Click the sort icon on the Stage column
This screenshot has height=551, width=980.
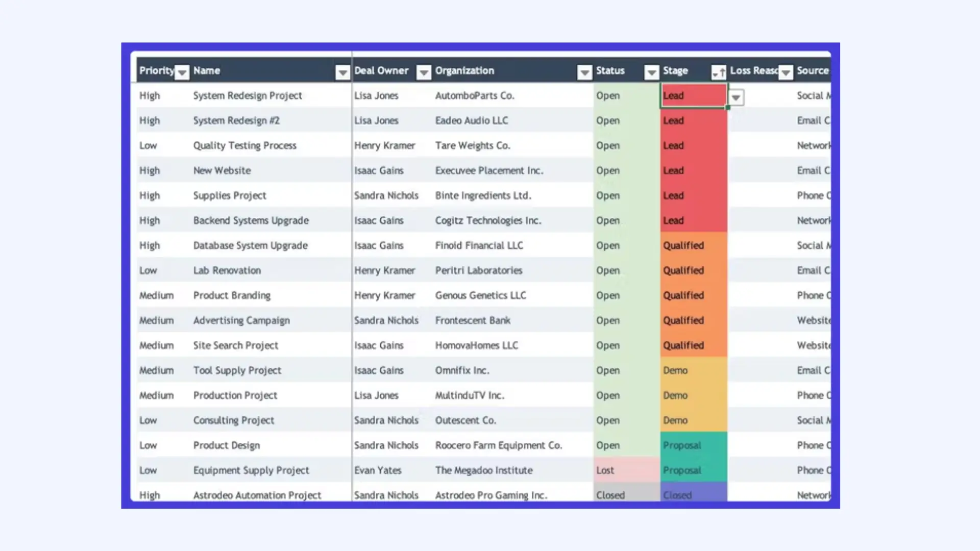719,72
